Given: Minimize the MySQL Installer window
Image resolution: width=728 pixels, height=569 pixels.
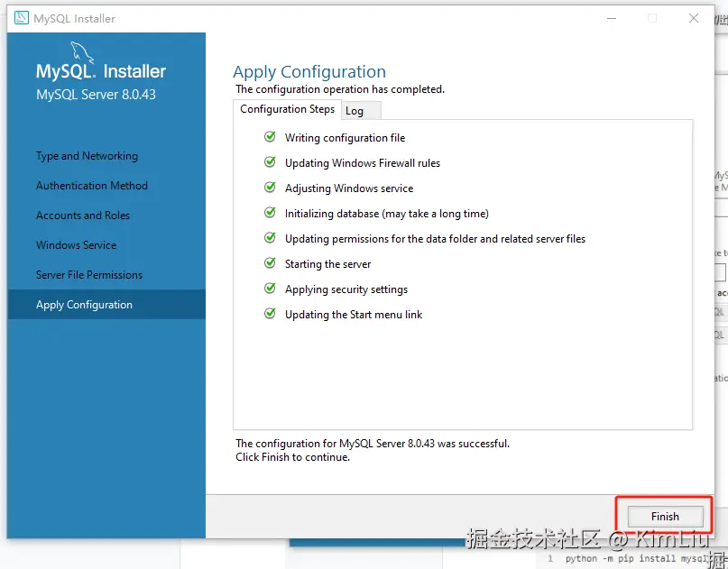Looking at the screenshot, I should (x=612, y=18).
